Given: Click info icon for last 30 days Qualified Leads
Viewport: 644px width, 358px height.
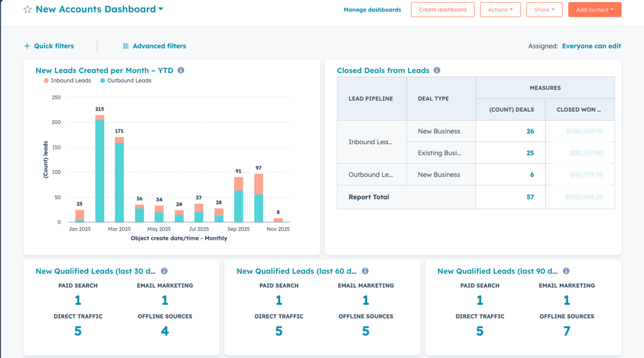Looking at the screenshot, I should 164,271.
